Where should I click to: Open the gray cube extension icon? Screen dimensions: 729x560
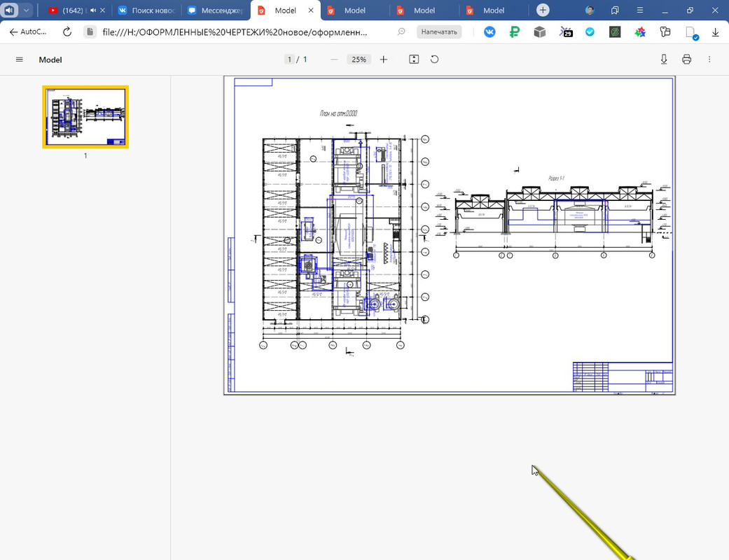(x=540, y=32)
